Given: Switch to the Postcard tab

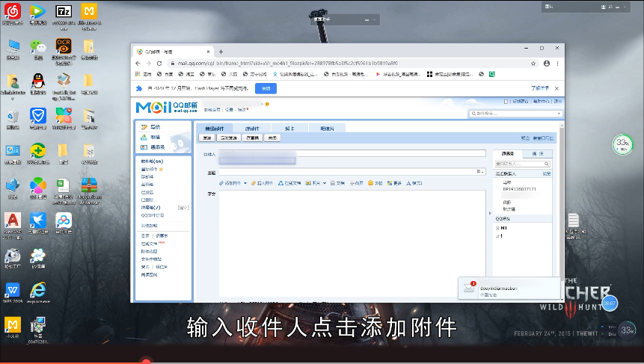Looking at the screenshot, I should click(x=328, y=129).
